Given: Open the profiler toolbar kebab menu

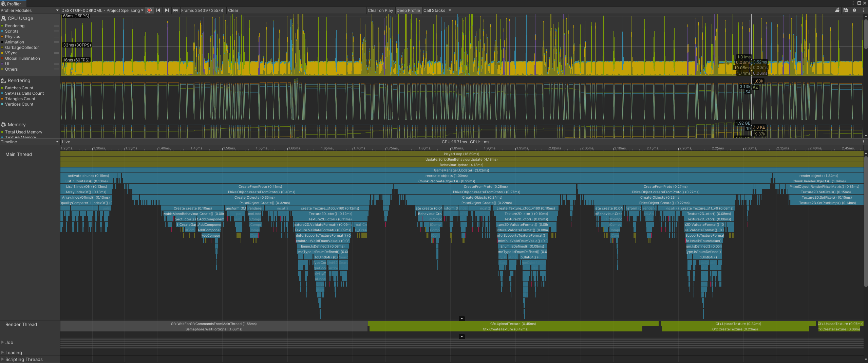Looking at the screenshot, I should 863,10.
